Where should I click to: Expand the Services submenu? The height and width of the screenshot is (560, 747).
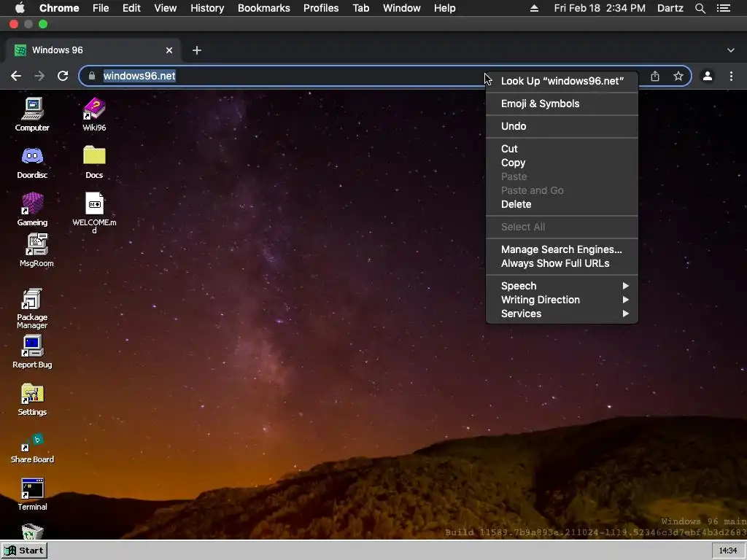pos(562,314)
